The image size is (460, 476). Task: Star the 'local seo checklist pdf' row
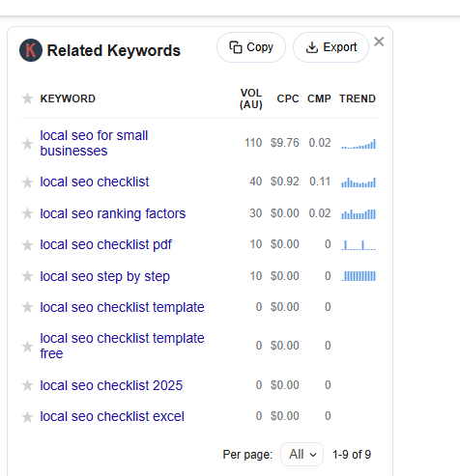[x=27, y=245]
